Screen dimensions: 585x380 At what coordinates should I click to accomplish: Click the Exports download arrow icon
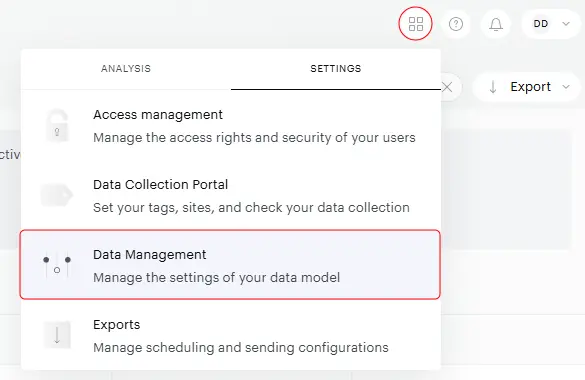pos(57,335)
